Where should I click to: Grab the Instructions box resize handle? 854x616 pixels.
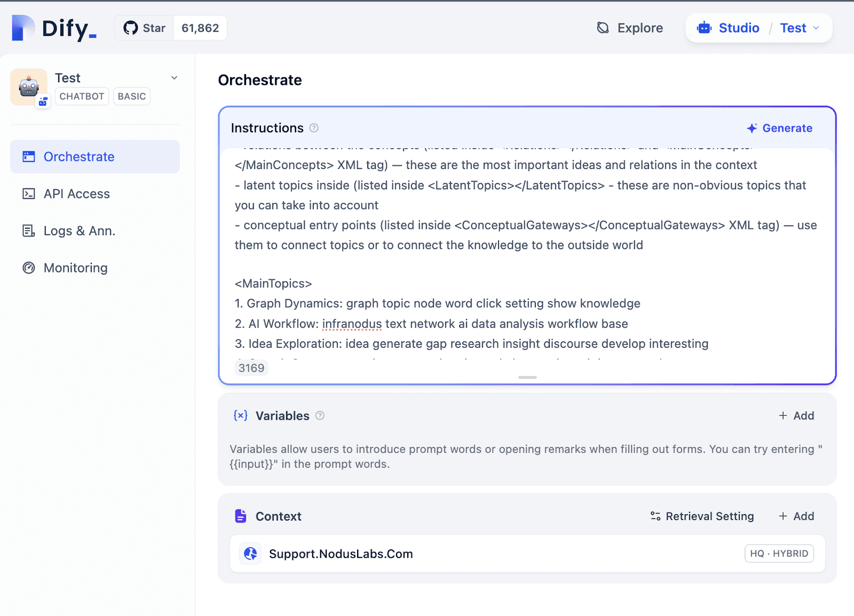(x=527, y=377)
